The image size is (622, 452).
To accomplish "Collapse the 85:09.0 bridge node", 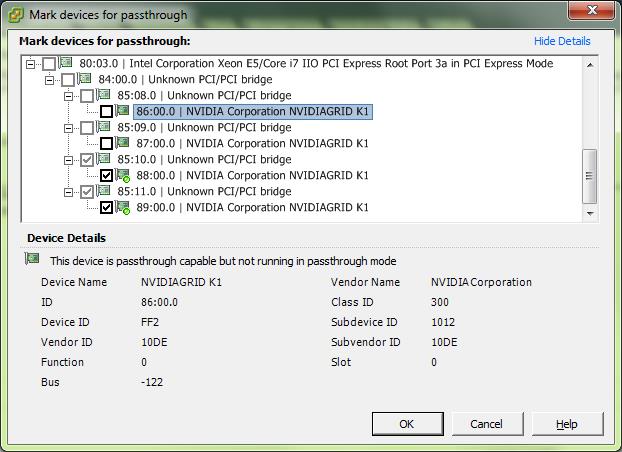I will (x=68, y=128).
